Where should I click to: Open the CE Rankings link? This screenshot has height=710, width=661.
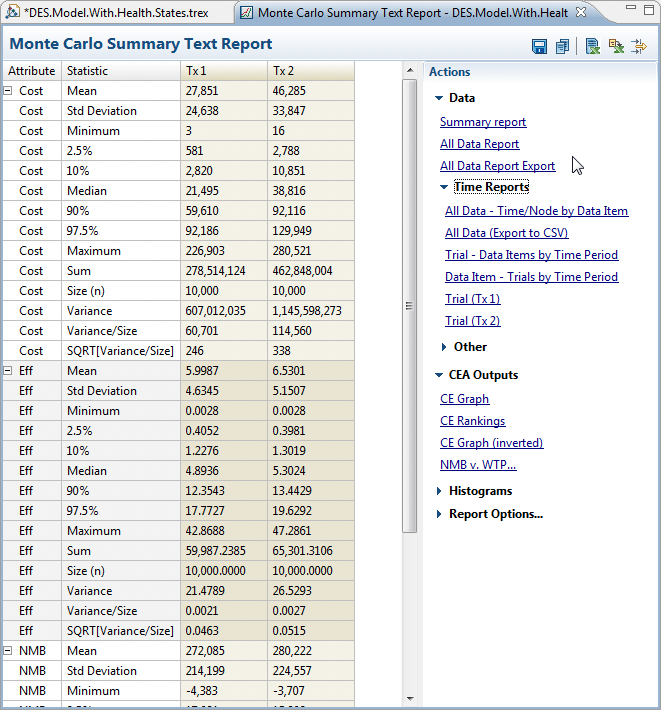(473, 421)
